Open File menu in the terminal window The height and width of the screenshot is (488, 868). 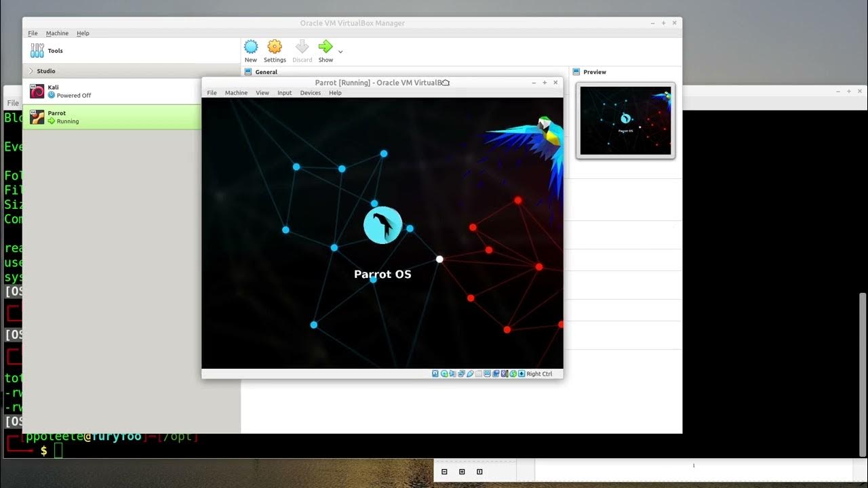pos(13,103)
